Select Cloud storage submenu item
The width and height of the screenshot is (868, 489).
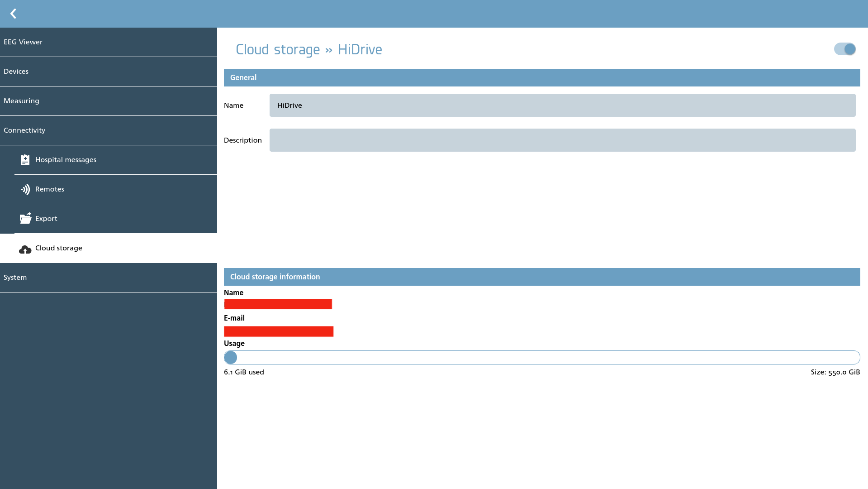tap(109, 248)
